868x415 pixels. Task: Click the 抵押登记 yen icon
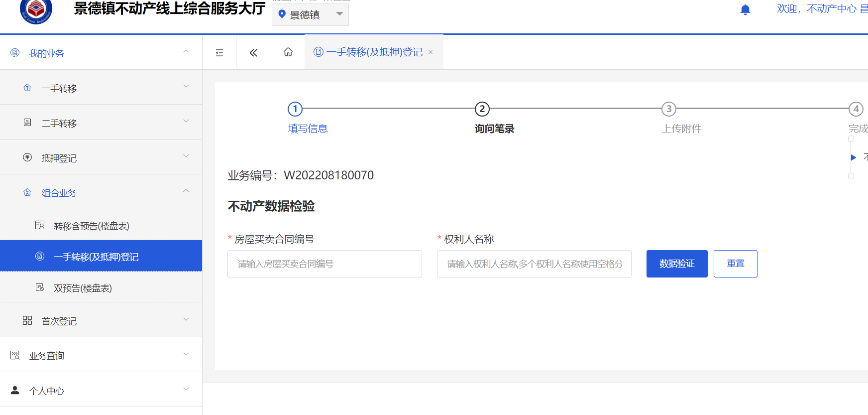(x=27, y=157)
